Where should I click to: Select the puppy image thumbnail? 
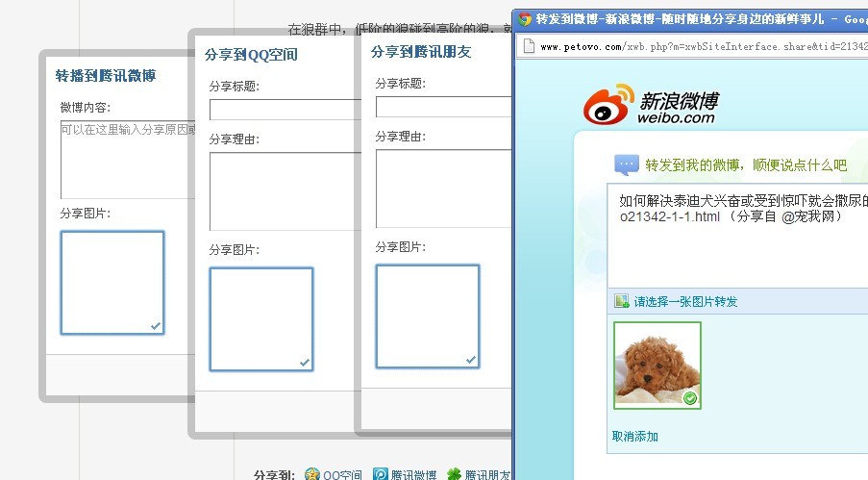pyautogui.click(x=657, y=366)
